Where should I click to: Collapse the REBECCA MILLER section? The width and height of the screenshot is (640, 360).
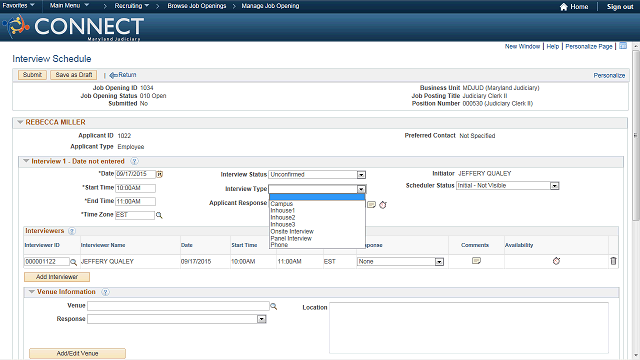click(20, 122)
